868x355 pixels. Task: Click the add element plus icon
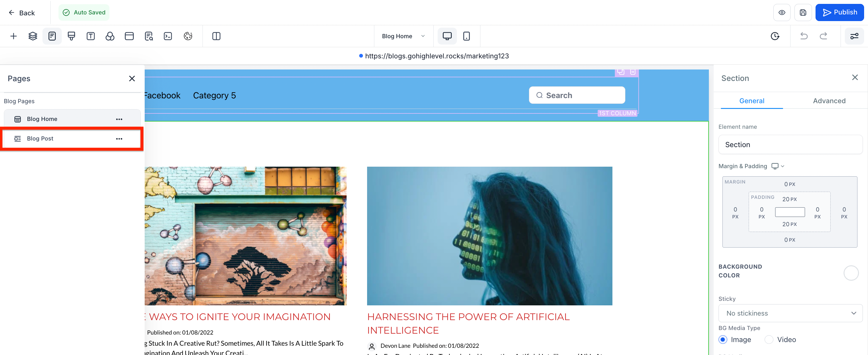tap(14, 36)
